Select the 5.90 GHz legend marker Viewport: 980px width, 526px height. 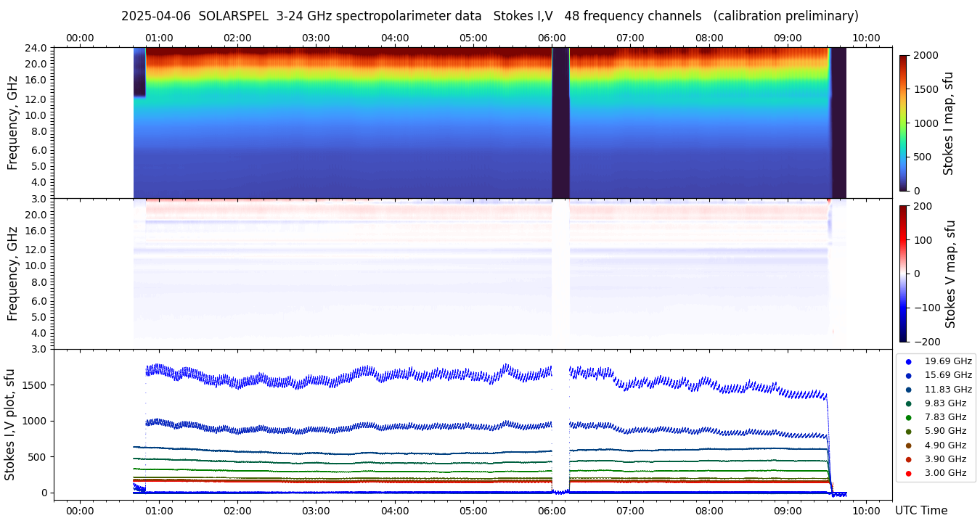pos(908,432)
